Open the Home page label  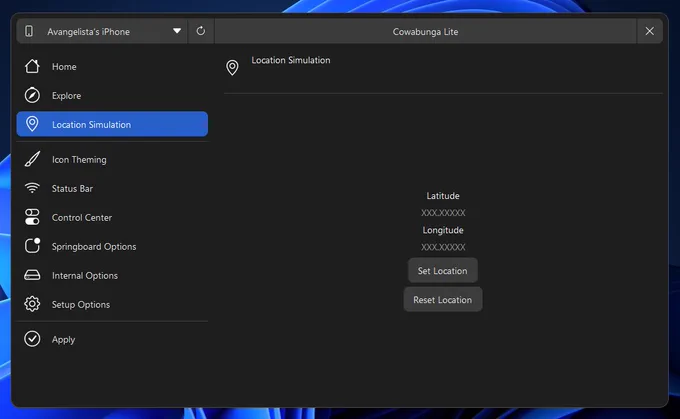coord(64,67)
